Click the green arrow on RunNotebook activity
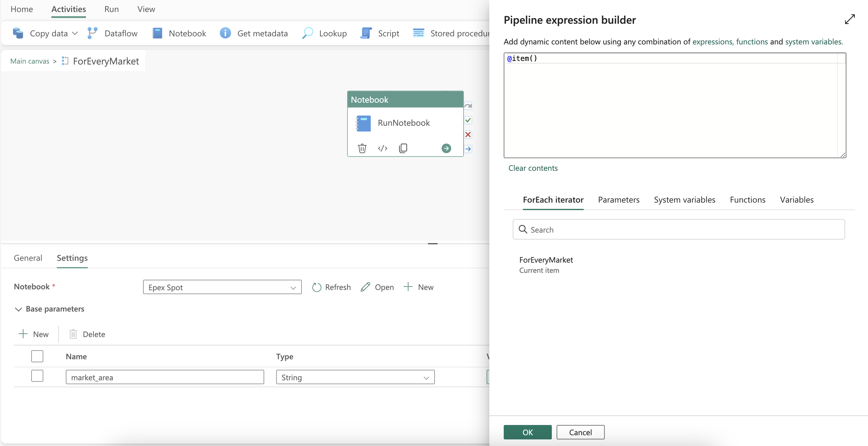The height and width of the screenshot is (446, 868). pos(446,148)
